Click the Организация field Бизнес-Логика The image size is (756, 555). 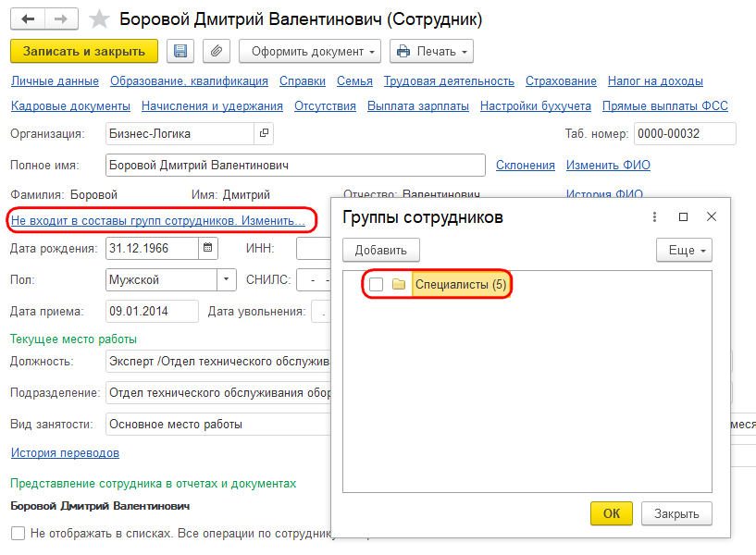coord(180,133)
